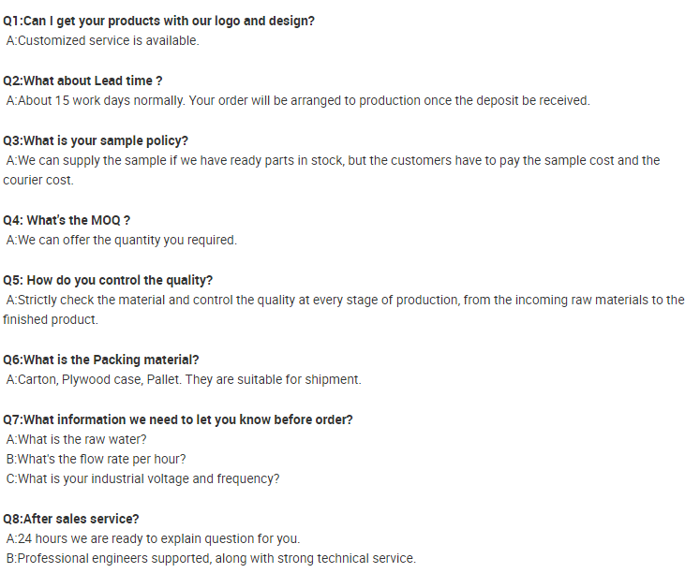The image size is (700, 588).
Task: Click the 'finished product.' text line
Action: pyautogui.click(x=50, y=319)
